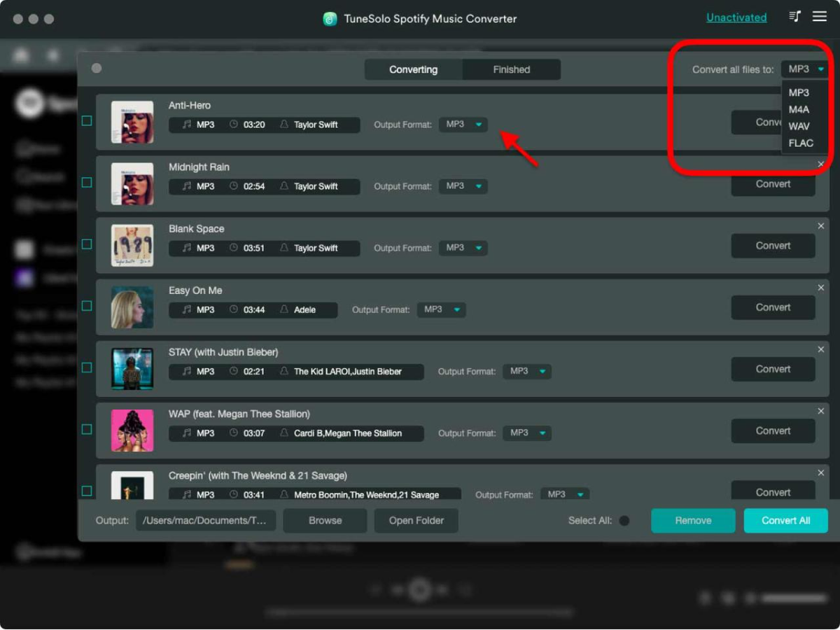
Task: Click "The Kid LAROI,Justin Bieber" artist text
Action: (x=348, y=371)
